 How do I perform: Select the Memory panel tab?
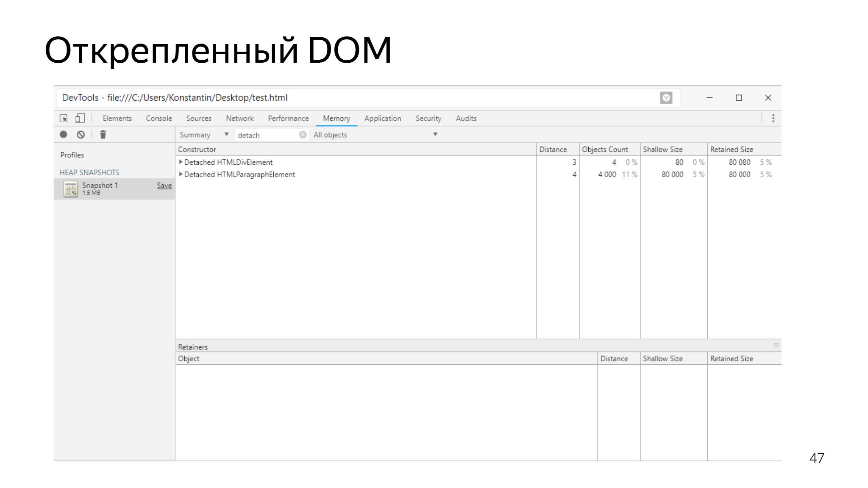pos(336,119)
